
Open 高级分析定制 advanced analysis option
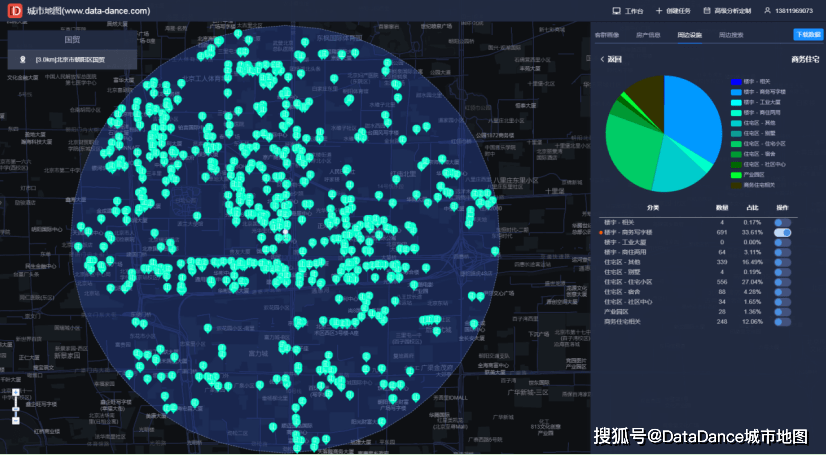(727, 11)
